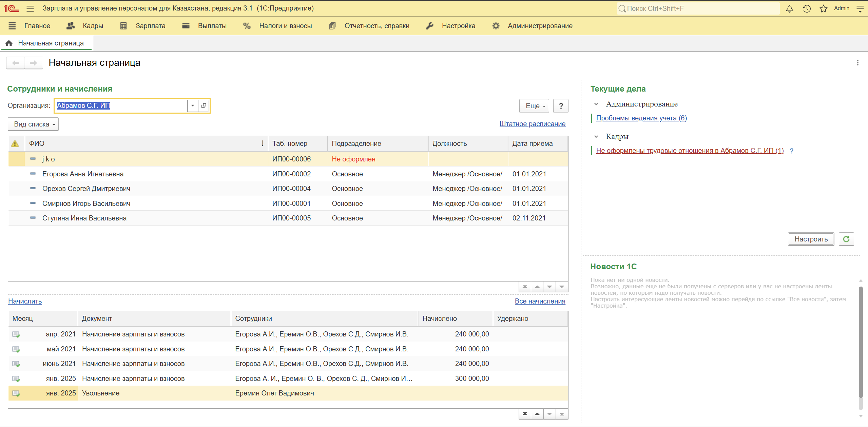
Task: Go back with the left arrow button
Action: [16, 63]
